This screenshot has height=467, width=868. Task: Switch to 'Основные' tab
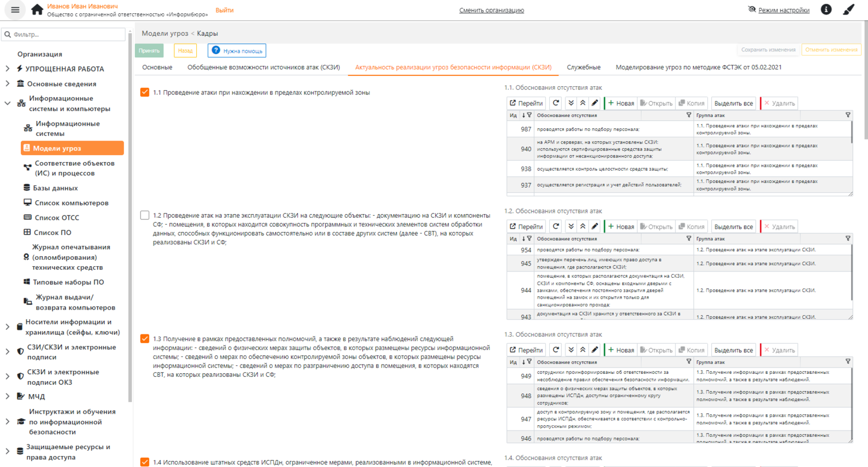pyautogui.click(x=157, y=68)
